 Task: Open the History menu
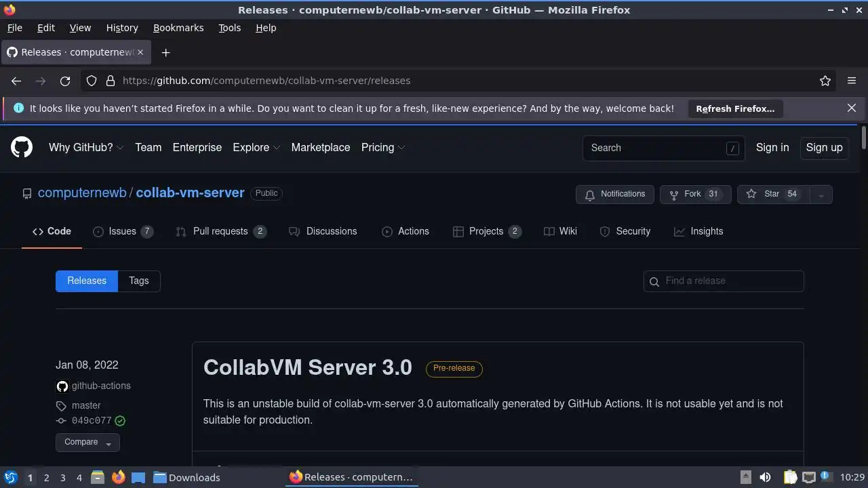click(122, 28)
